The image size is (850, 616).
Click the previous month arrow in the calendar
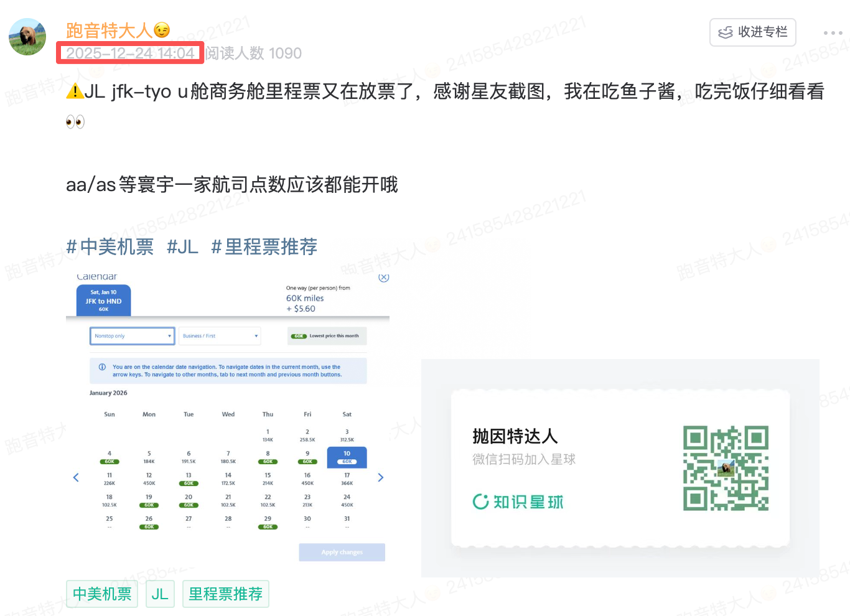76,477
